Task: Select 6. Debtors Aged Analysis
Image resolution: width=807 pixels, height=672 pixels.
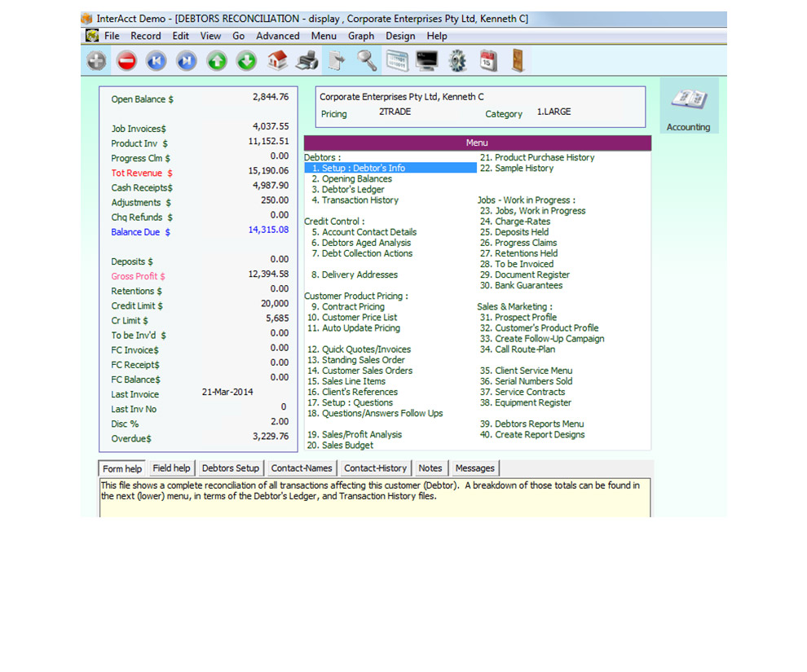Action: coord(361,243)
